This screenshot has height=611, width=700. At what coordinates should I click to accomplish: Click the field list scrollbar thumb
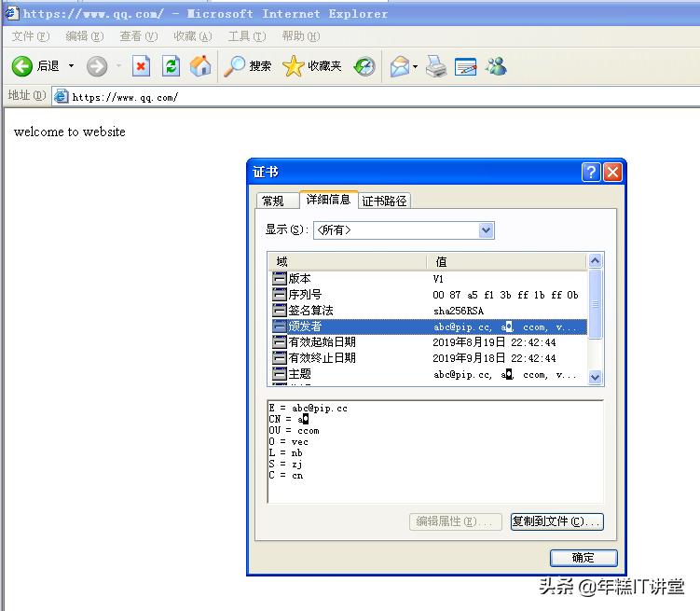[595, 304]
